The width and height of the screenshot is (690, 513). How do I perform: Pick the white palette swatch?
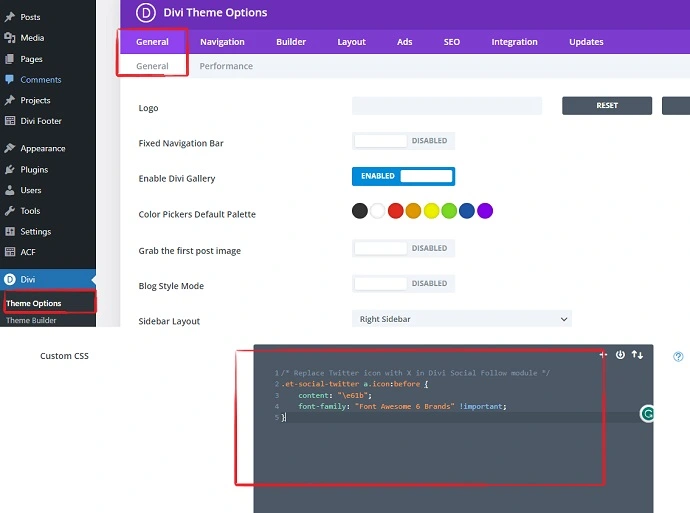pos(378,211)
